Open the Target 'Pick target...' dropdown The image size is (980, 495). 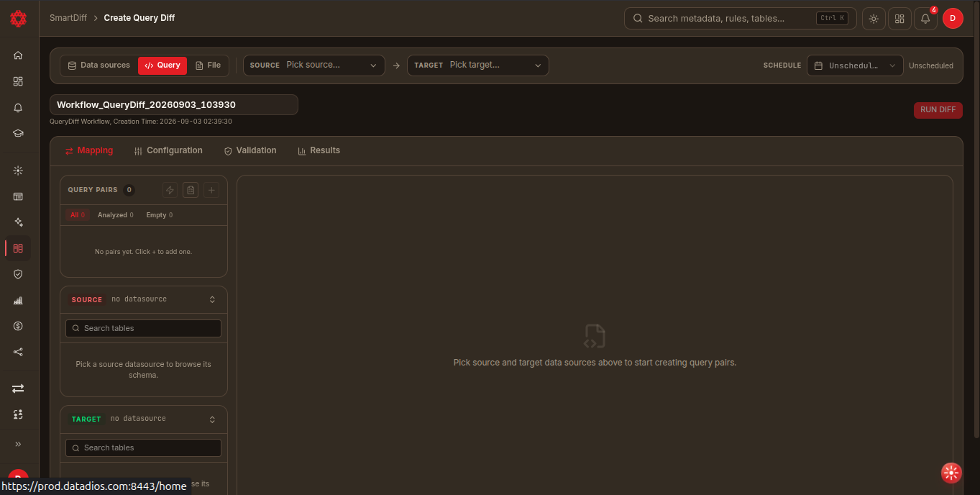(x=478, y=65)
